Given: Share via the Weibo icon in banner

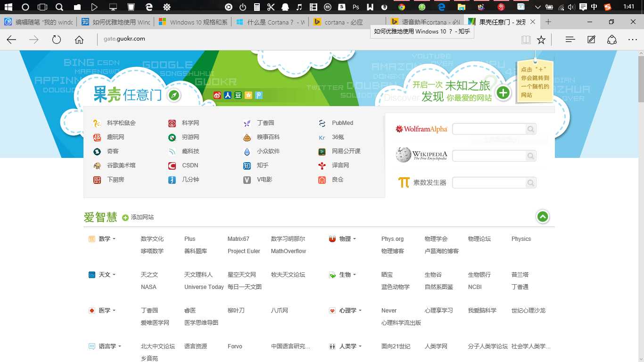Looking at the screenshot, I should (x=217, y=95).
